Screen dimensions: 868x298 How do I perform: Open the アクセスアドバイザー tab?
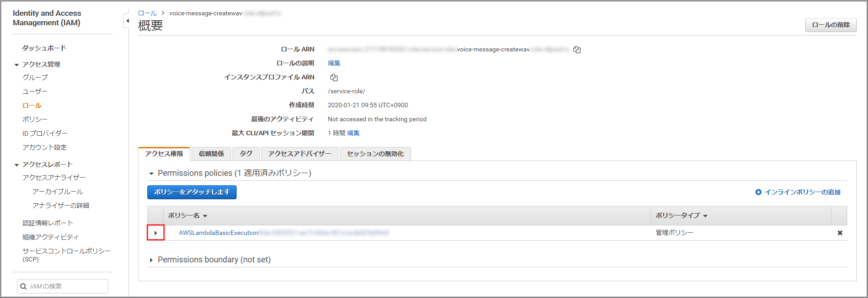[300, 154]
